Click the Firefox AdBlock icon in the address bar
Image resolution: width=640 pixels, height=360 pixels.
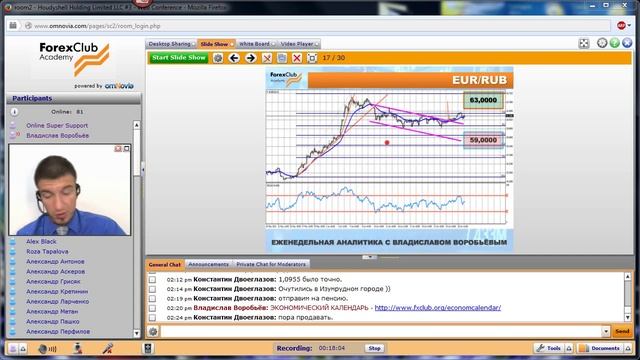point(621,26)
